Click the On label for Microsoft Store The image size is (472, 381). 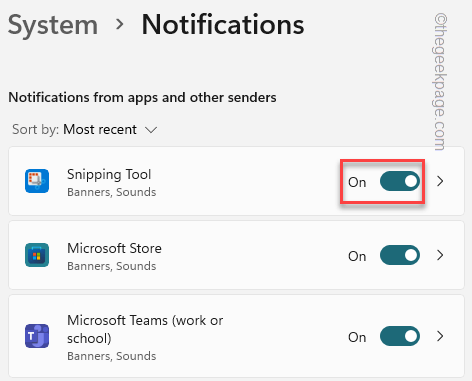click(357, 256)
